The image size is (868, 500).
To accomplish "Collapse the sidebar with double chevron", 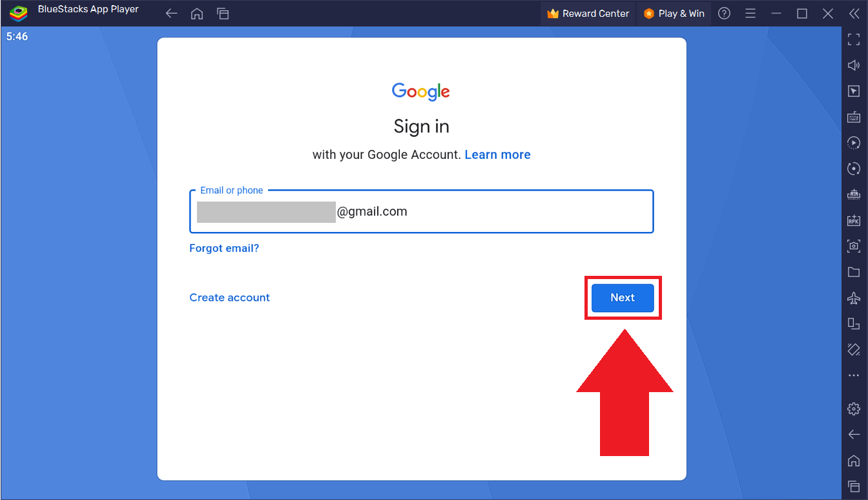I will click(854, 14).
